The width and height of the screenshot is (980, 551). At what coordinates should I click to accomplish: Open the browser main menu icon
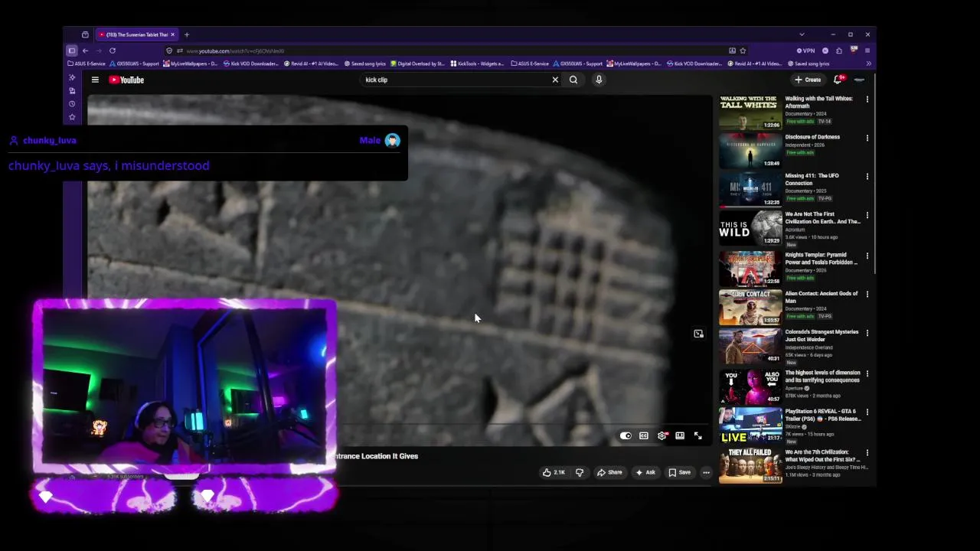click(x=867, y=51)
